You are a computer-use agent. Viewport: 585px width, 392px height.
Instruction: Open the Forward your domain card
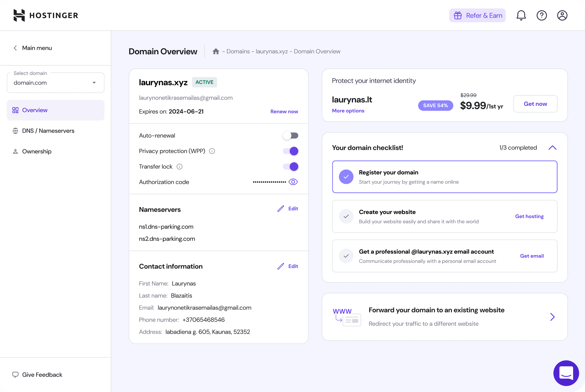point(445,317)
